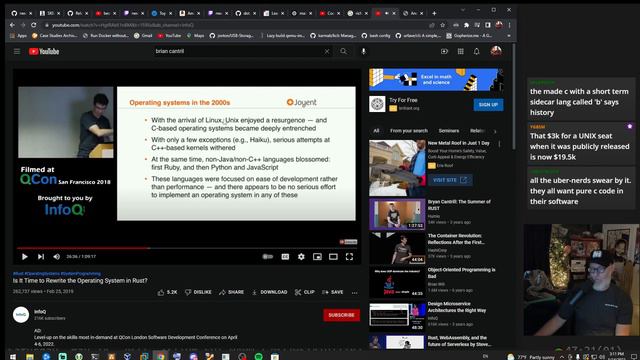
Task: Open a new browser tab
Action: pos(434,13)
